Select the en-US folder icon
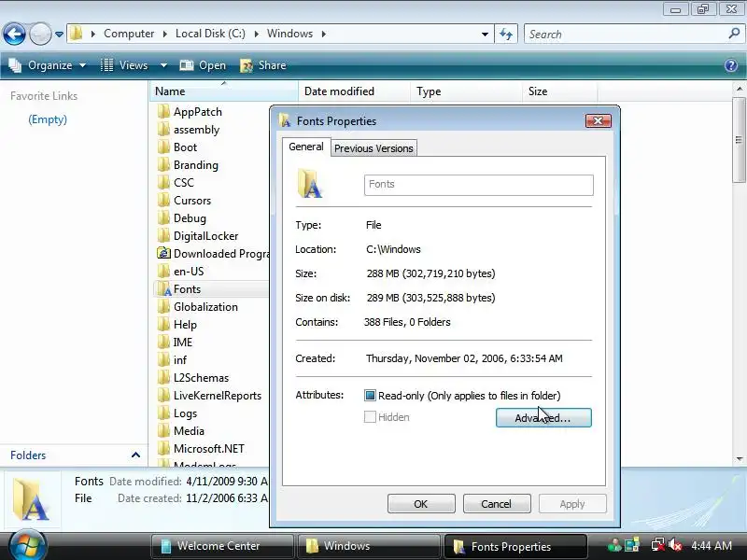The height and width of the screenshot is (560, 747). (163, 271)
